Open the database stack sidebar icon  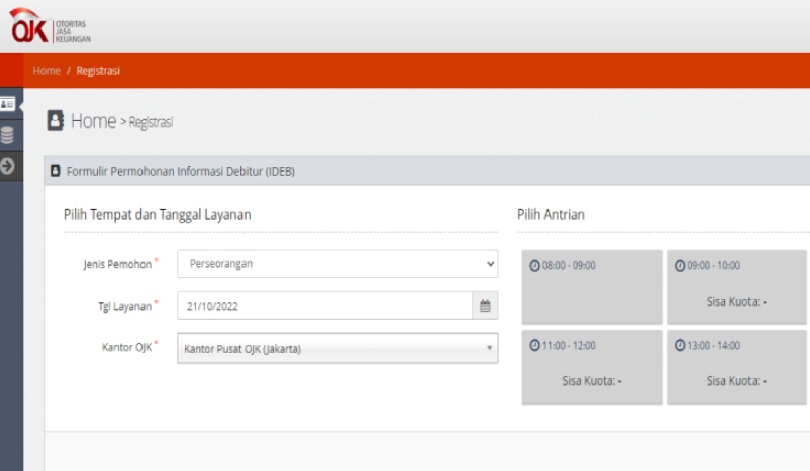pos(9,135)
